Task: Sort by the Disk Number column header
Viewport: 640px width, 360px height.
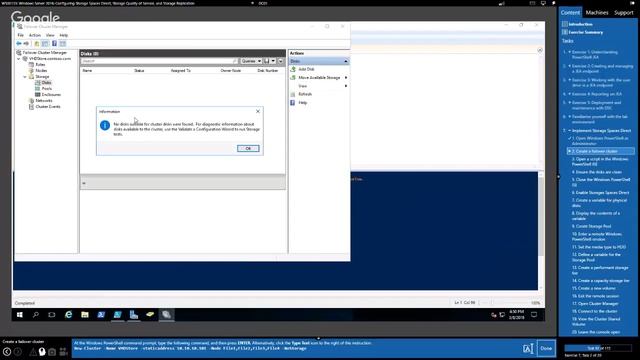Action: coord(268,71)
